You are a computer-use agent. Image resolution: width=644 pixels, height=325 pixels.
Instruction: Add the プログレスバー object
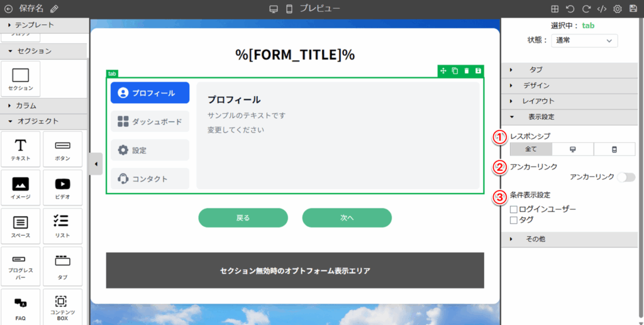click(x=20, y=267)
